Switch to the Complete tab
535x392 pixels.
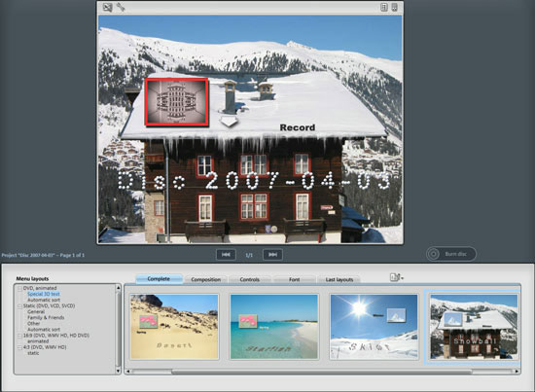point(159,279)
